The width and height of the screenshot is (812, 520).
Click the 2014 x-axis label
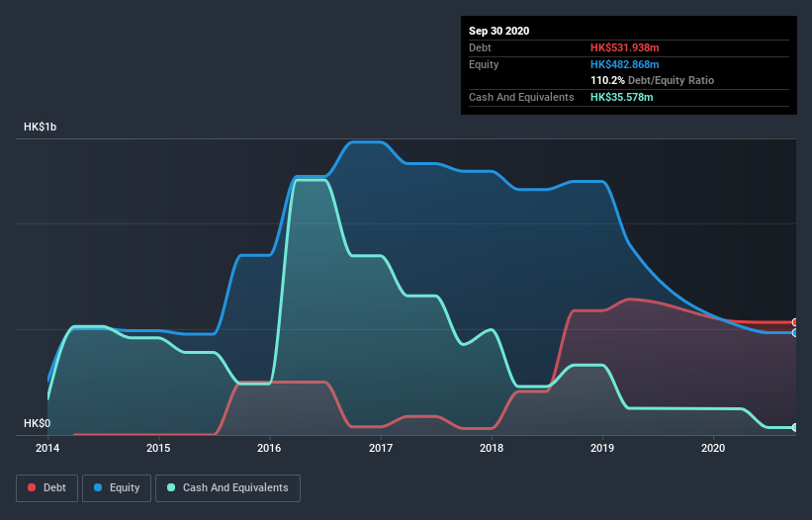tap(47, 448)
